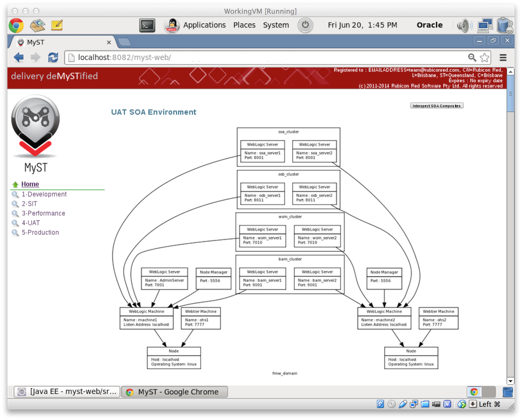Viewport: 522px width, 420px height.
Task: Open the Home link
Action: coord(30,184)
